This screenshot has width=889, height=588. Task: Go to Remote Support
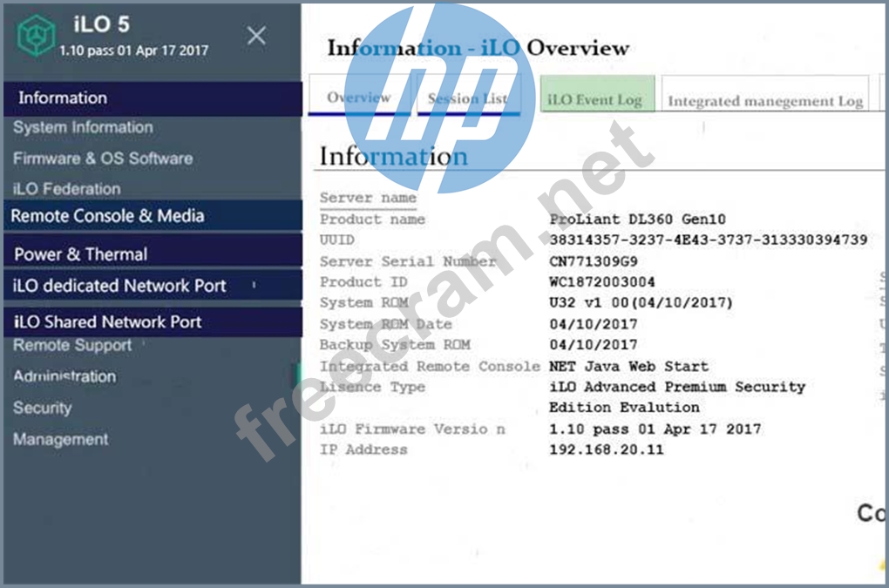pyautogui.click(x=72, y=346)
